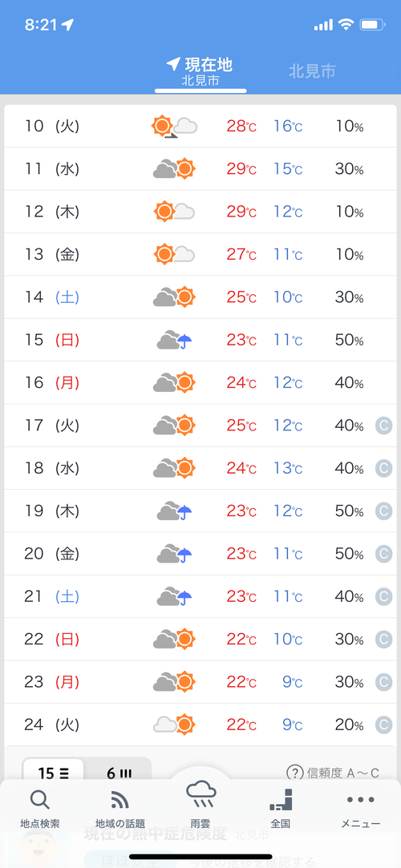Viewport: 401px width, 868px height.
Task: Select the second 北見市 location tab
Action: click(x=313, y=71)
